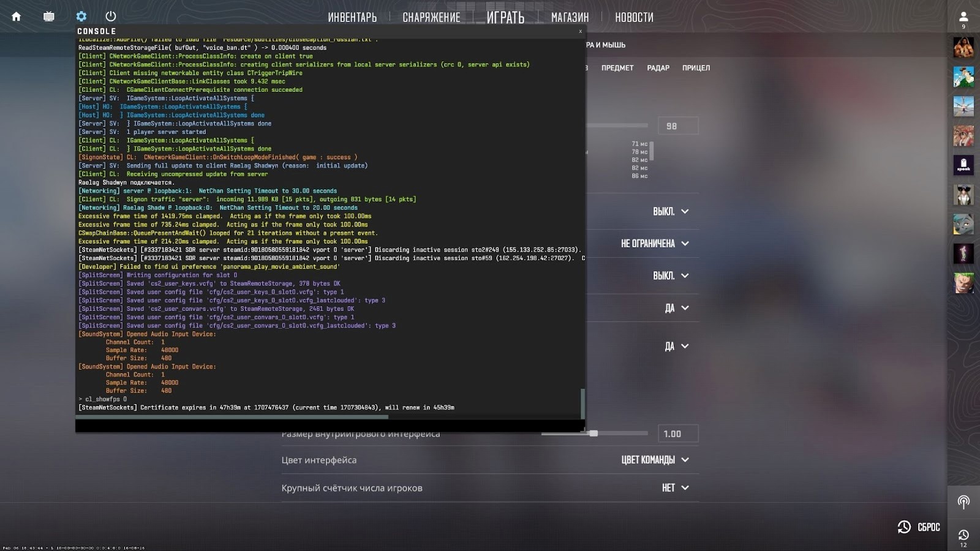Viewport: 980px width, 551px height.
Task: Go to the ПРИЦЕЛ settings subtab
Action: 696,68
